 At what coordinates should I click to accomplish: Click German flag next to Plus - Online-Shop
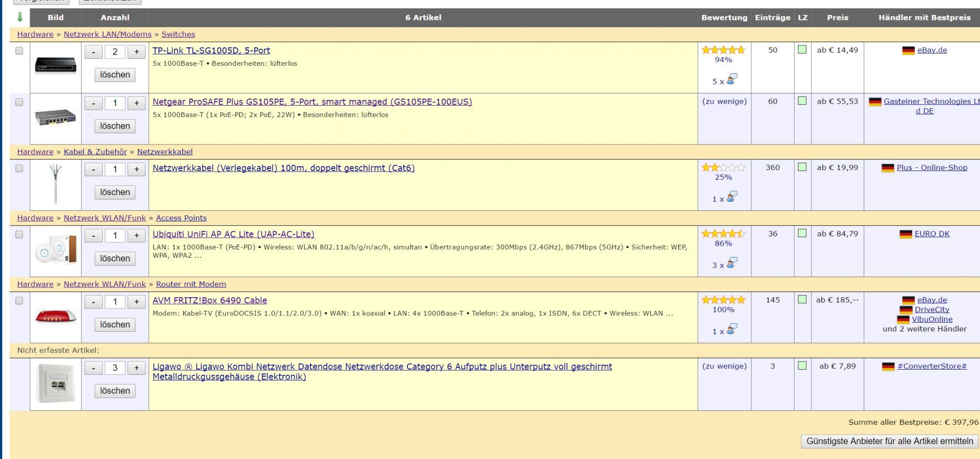(888, 168)
